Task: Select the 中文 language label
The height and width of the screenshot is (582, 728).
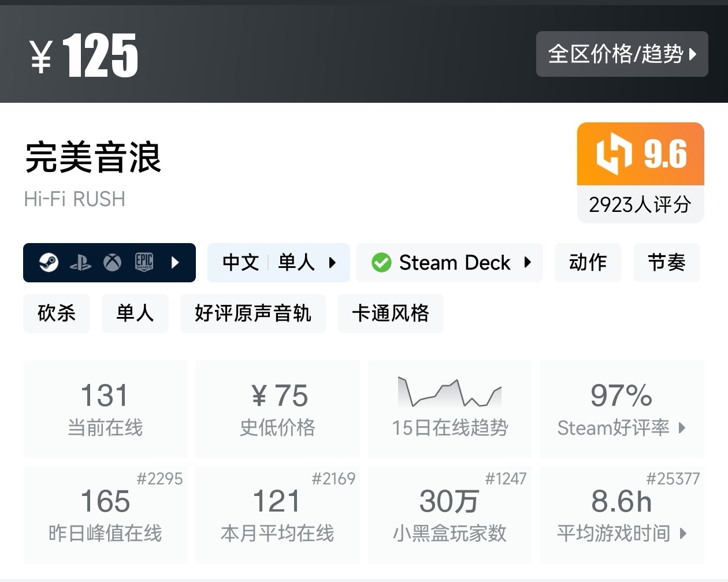Action: point(241,263)
